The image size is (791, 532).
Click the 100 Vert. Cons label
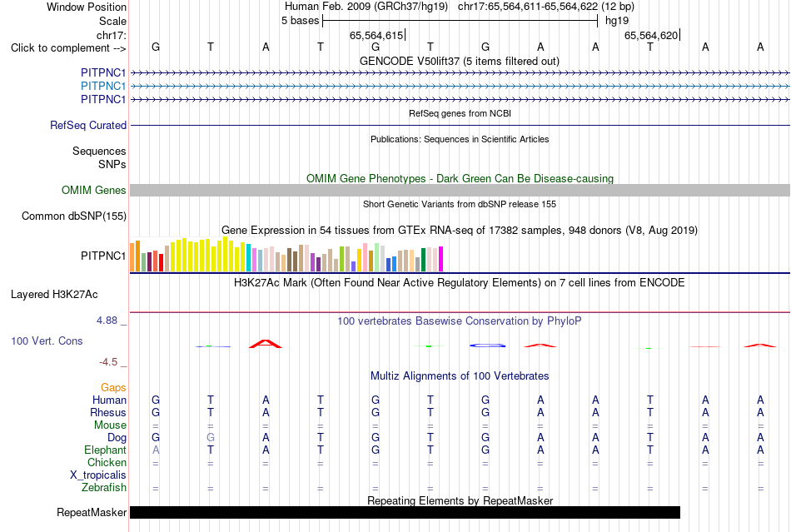pyautogui.click(x=47, y=341)
